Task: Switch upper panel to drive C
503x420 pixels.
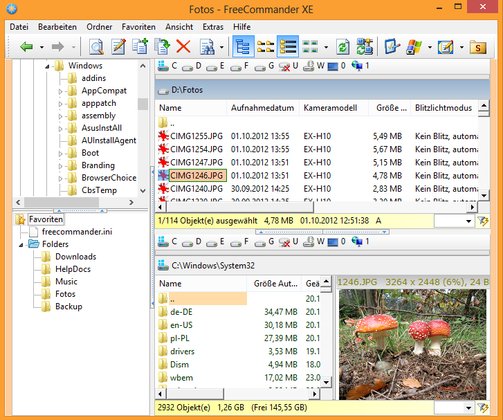Action: 167,66
